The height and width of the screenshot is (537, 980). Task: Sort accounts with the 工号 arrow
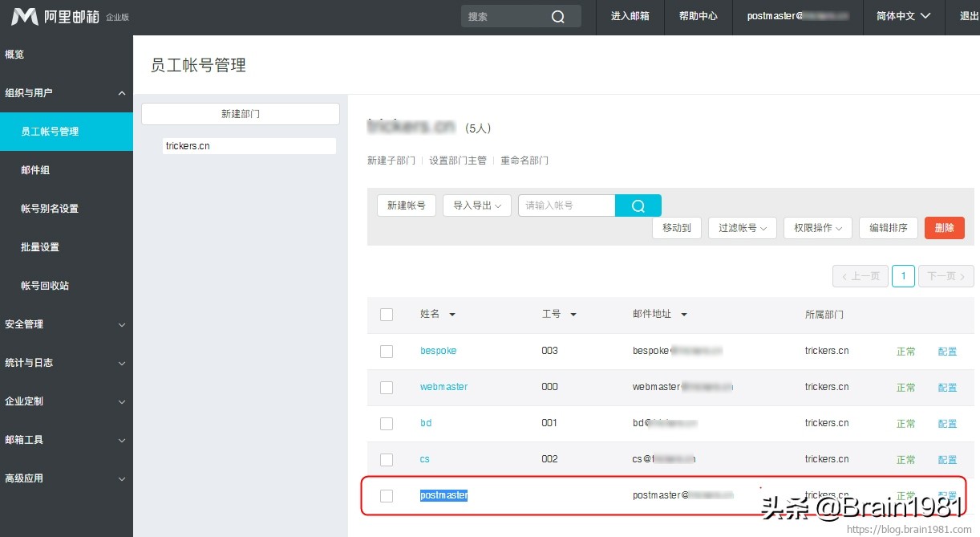tap(572, 315)
